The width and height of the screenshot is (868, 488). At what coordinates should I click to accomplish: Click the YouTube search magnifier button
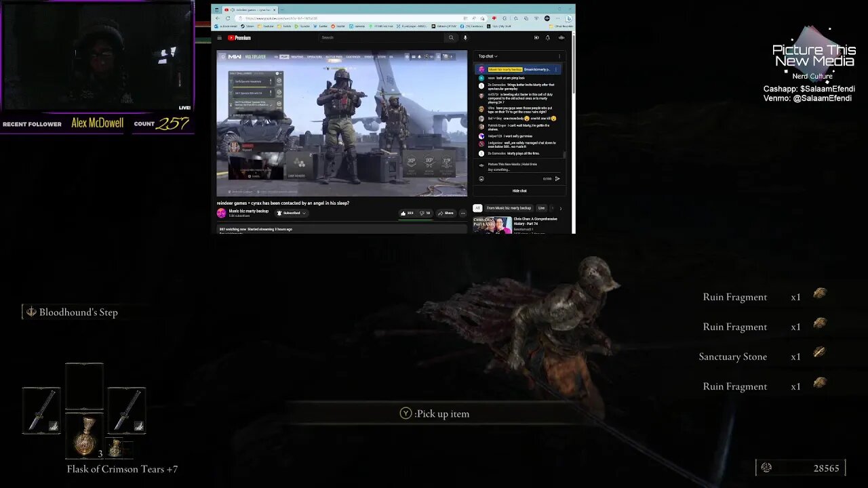450,38
